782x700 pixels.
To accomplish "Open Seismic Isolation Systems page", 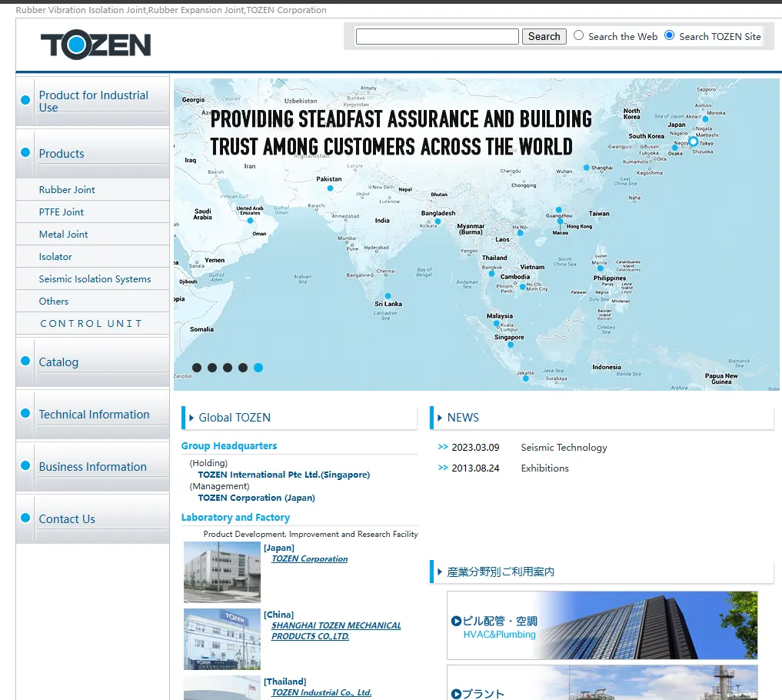I will click(95, 279).
